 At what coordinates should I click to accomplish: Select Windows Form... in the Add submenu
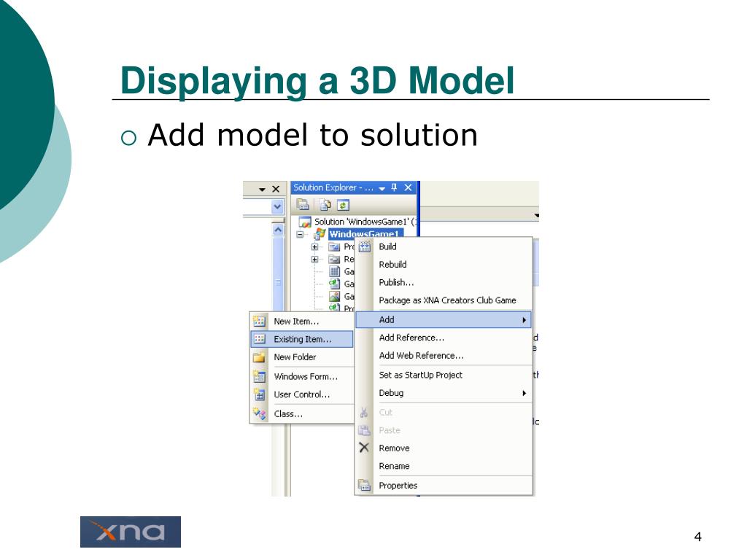[x=302, y=376]
